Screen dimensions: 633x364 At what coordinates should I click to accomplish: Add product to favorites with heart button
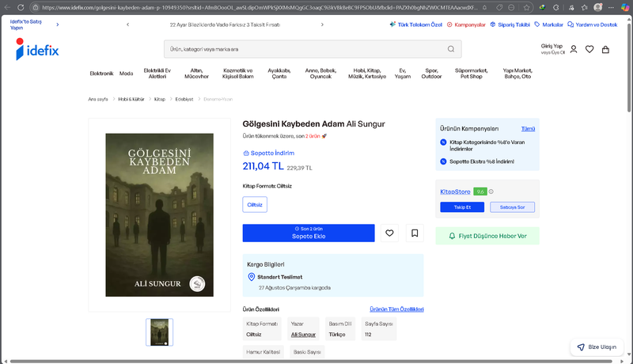389,233
